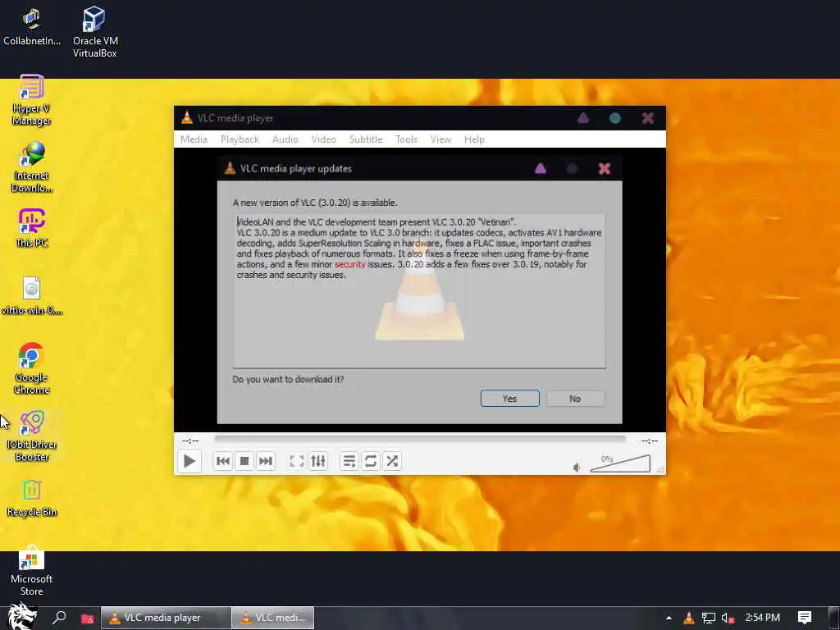Viewport: 840px width, 630px height.
Task: Open Microsoft Store desktop icon
Action: click(32, 571)
